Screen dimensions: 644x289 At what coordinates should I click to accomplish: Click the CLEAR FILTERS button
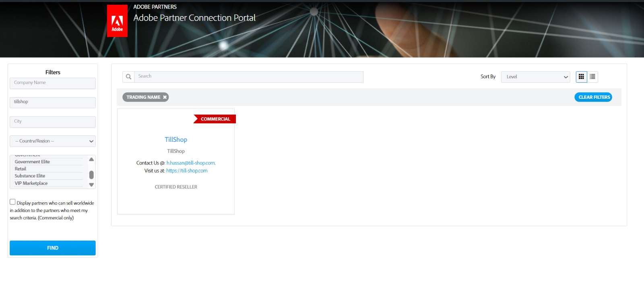(x=593, y=97)
